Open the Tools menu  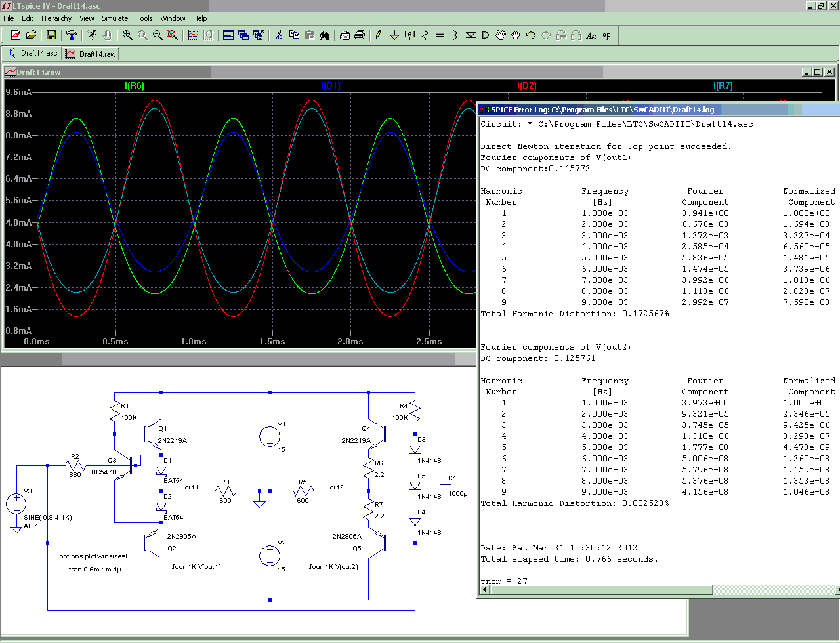(144, 18)
